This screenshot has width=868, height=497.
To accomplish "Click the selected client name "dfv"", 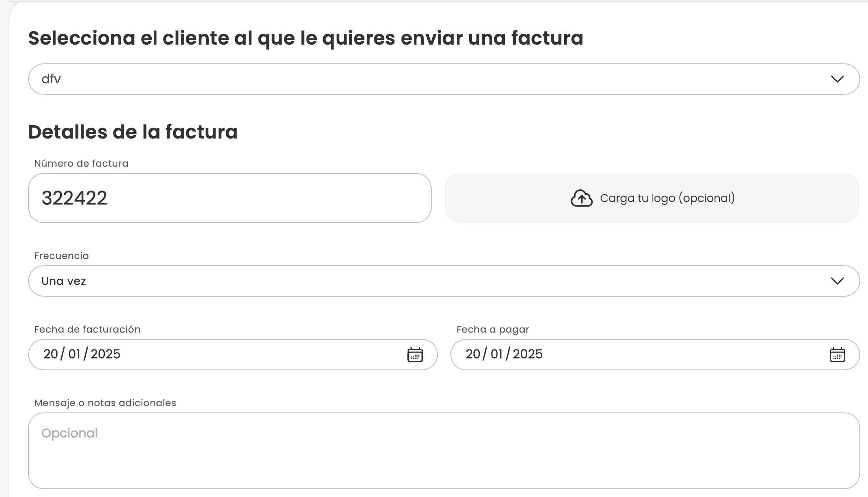I will (51, 79).
